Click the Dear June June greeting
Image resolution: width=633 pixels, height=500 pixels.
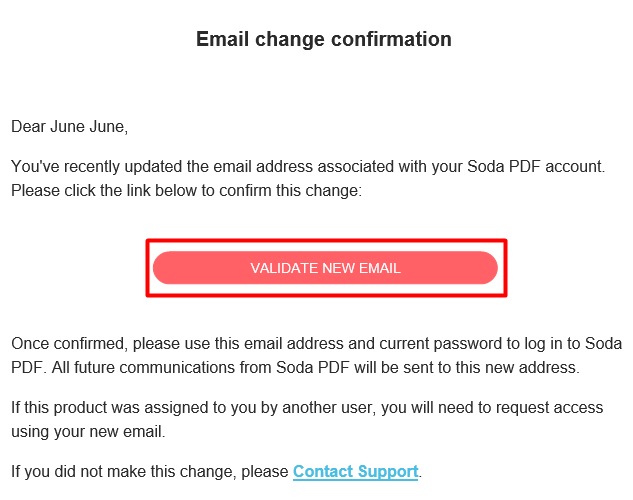[x=69, y=127]
